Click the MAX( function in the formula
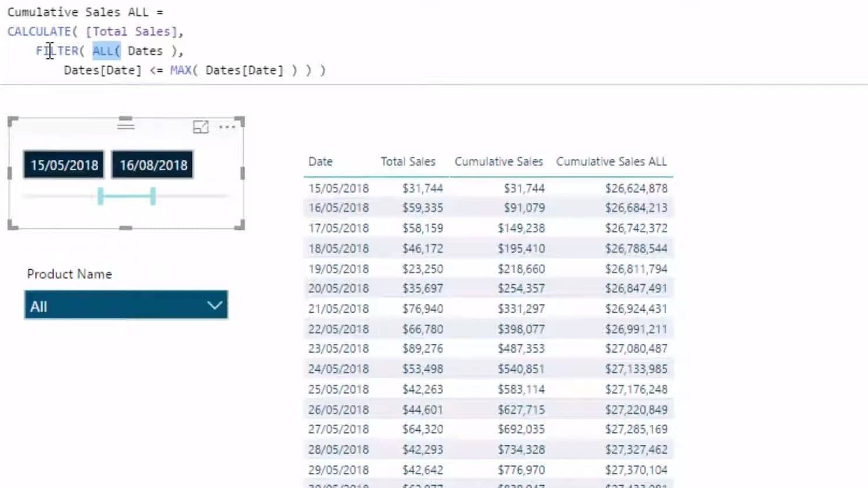This screenshot has width=868, height=488. tap(184, 70)
